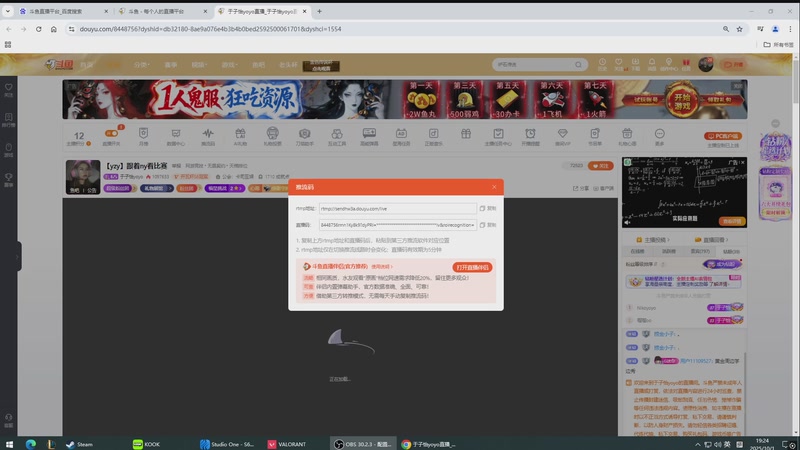Screen dimensions: 800x450
Task: Open the advanced danmaku message icon
Action: pyautogui.click(x=369, y=133)
